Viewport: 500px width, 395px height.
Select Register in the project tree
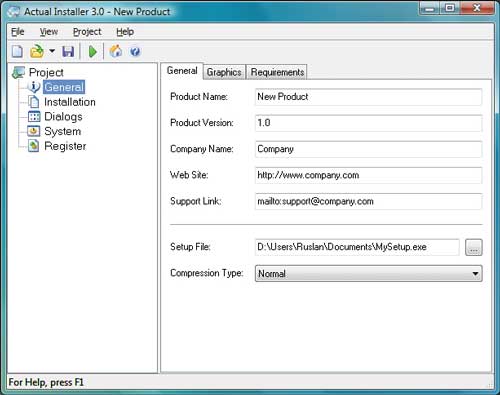click(x=65, y=146)
